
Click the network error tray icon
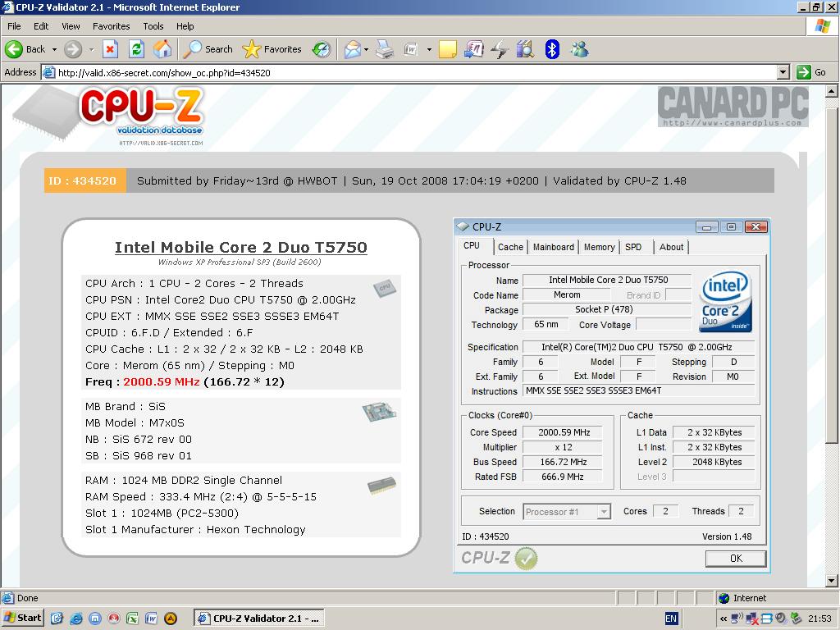tap(752, 619)
